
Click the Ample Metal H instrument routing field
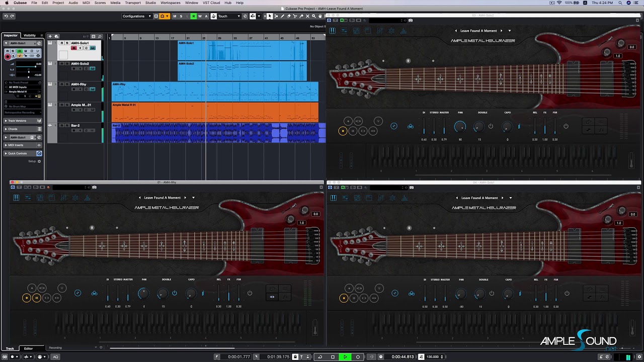(23, 92)
